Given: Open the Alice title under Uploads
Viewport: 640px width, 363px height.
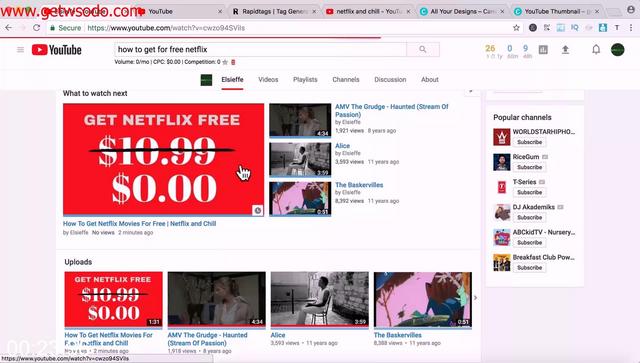Looking at the screenshot, I should coord(278,335).
